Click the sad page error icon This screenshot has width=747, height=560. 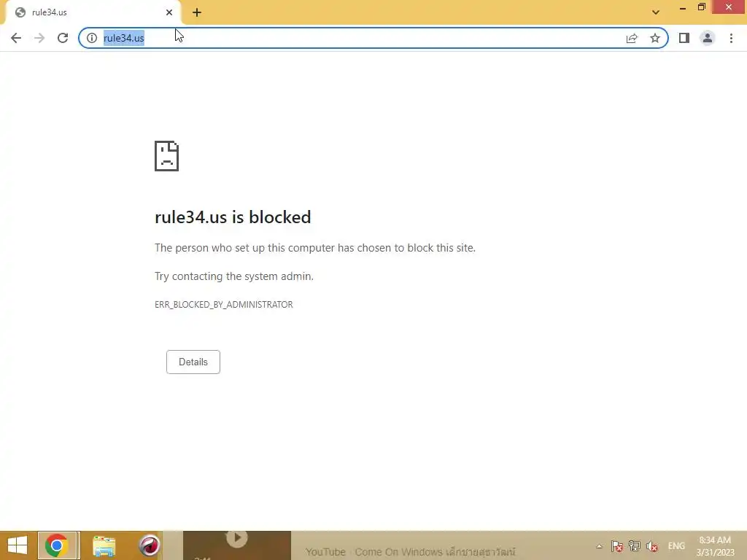[x=167, y=156]
